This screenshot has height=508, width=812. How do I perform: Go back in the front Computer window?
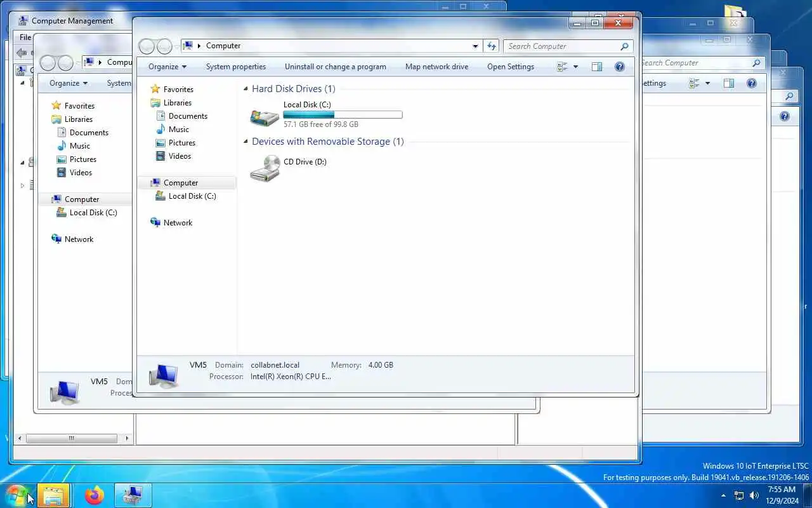(147, 46)
